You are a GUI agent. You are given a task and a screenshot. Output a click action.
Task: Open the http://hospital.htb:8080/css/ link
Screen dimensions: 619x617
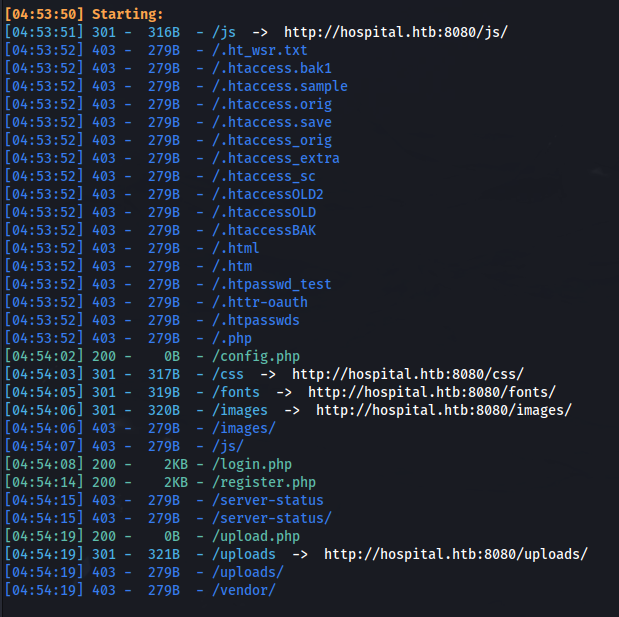(408, 374)
